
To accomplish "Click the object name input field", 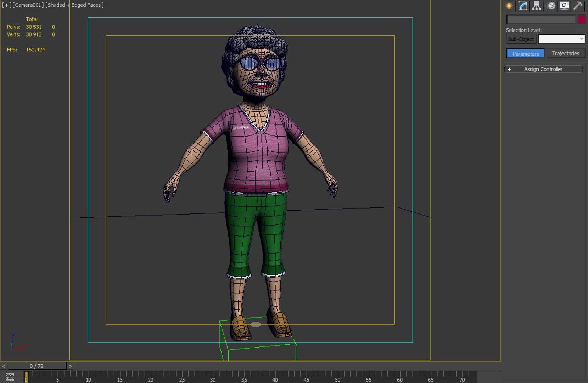I will click(541, 19).
